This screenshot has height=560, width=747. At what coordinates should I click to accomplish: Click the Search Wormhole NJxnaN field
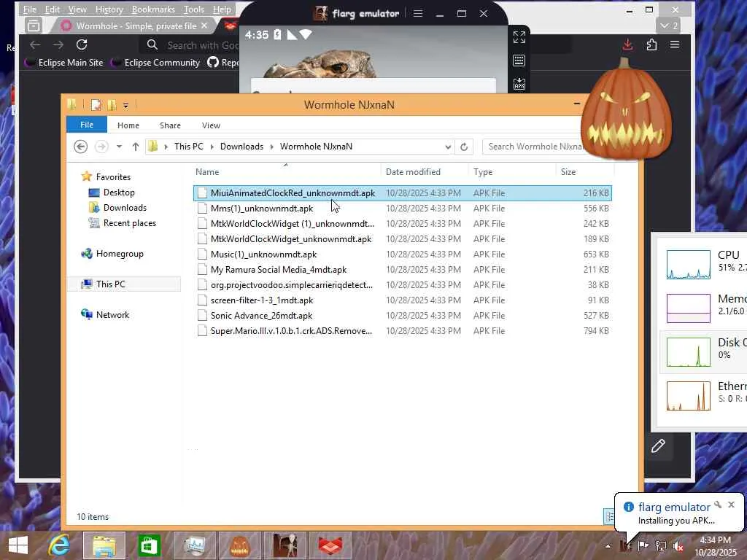533,147
